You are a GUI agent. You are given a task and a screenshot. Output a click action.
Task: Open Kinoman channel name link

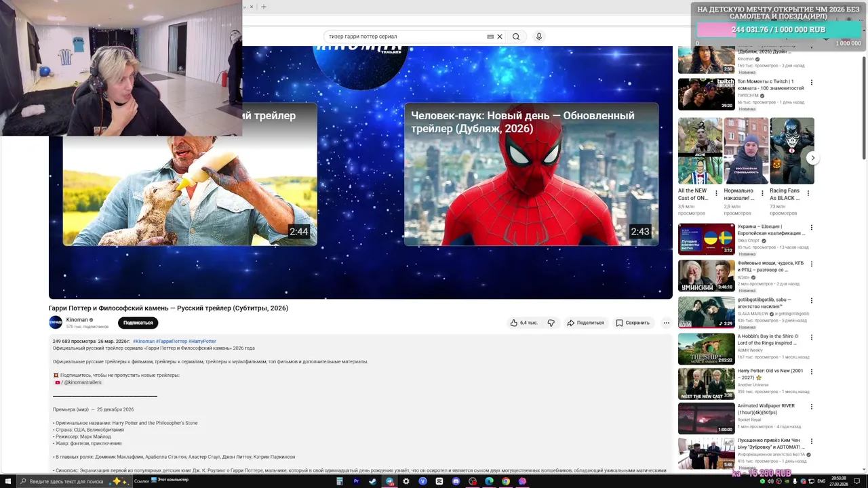click(x=77, y=320)
